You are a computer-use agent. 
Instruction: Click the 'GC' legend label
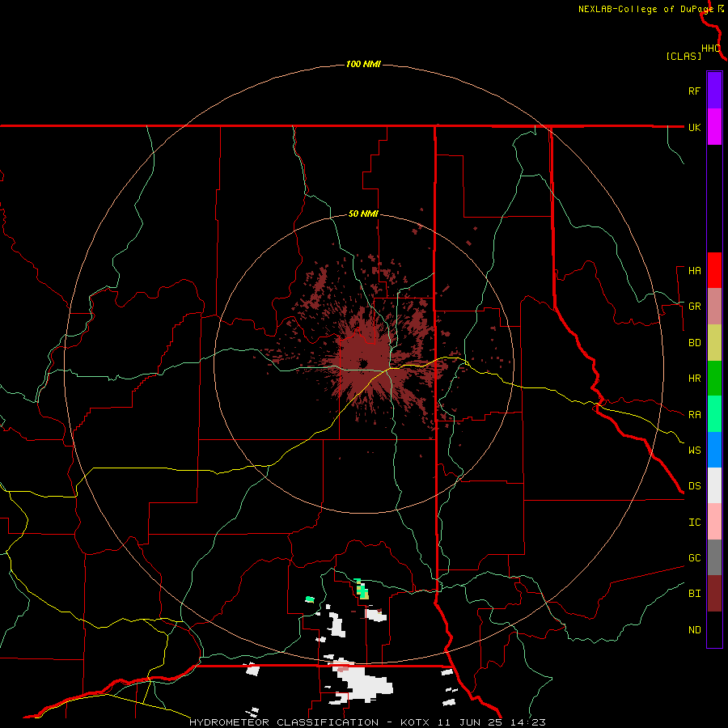point(694,557)
